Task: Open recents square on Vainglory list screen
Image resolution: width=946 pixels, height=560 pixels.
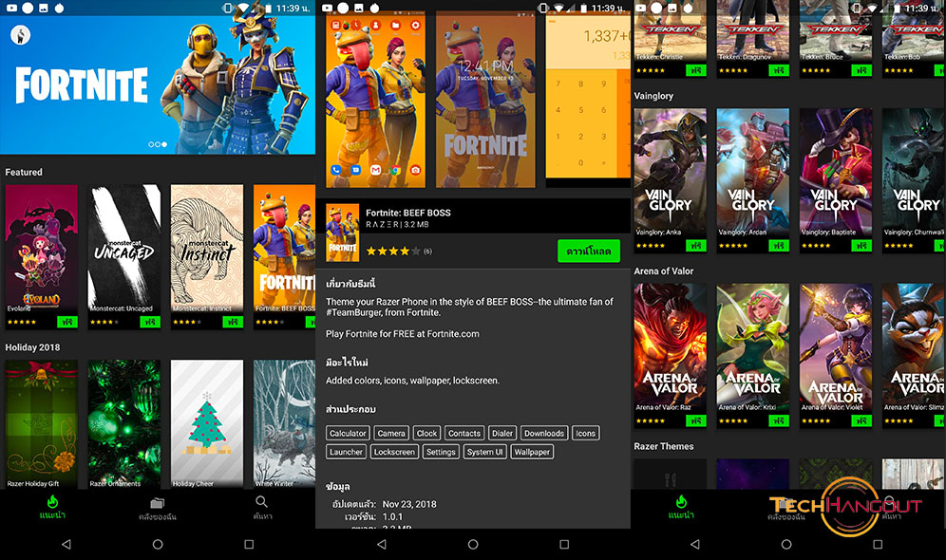Action: 878,544
